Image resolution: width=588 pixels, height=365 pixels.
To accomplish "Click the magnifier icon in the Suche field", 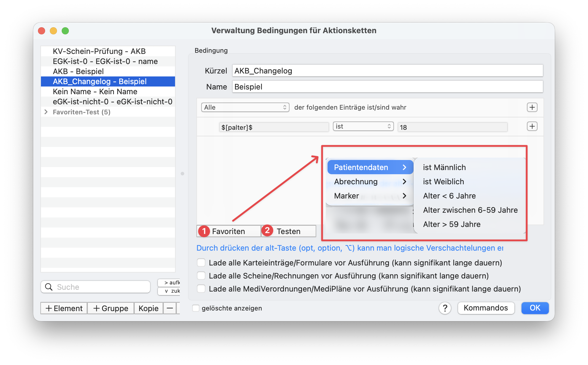I will [49, 287].
